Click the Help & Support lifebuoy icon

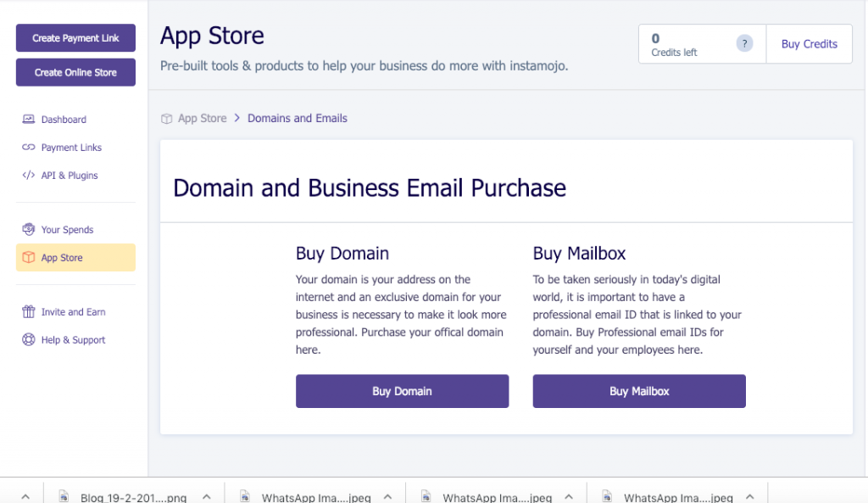pos(29,340)
